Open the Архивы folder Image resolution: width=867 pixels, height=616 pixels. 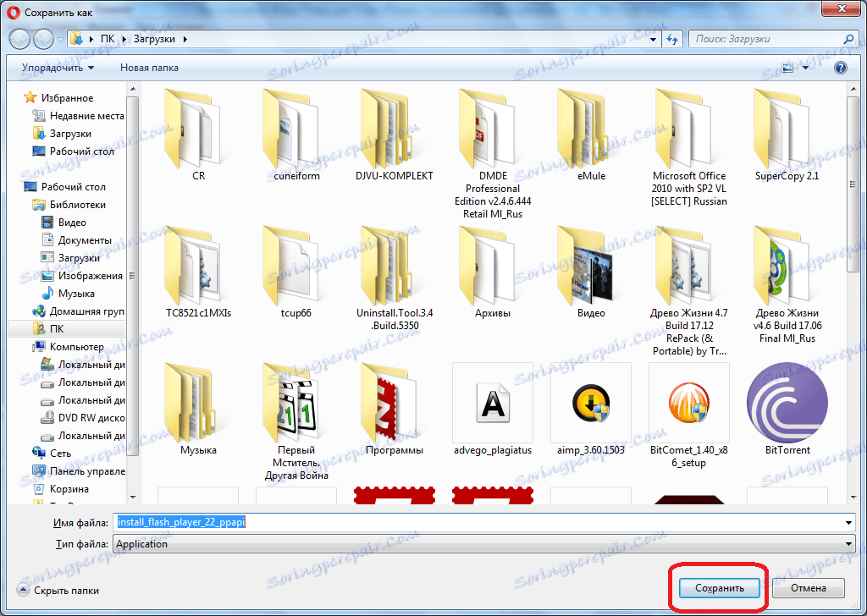[x=493, y=272]
